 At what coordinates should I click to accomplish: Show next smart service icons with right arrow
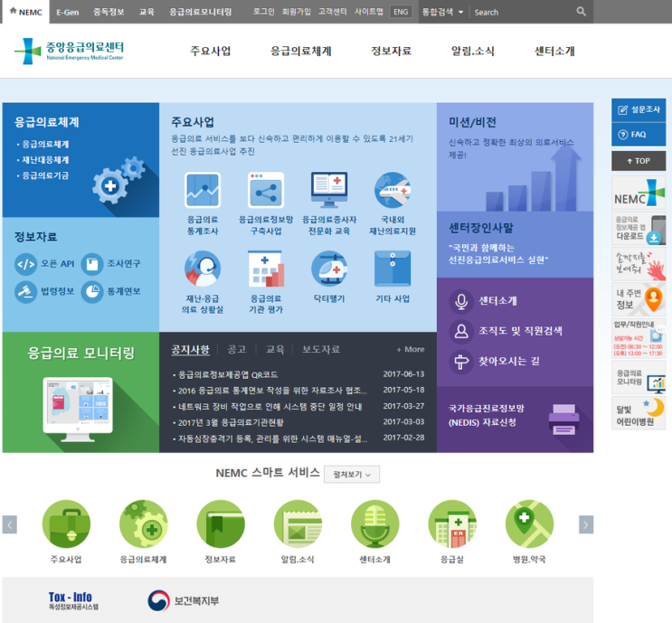(586, 524)
